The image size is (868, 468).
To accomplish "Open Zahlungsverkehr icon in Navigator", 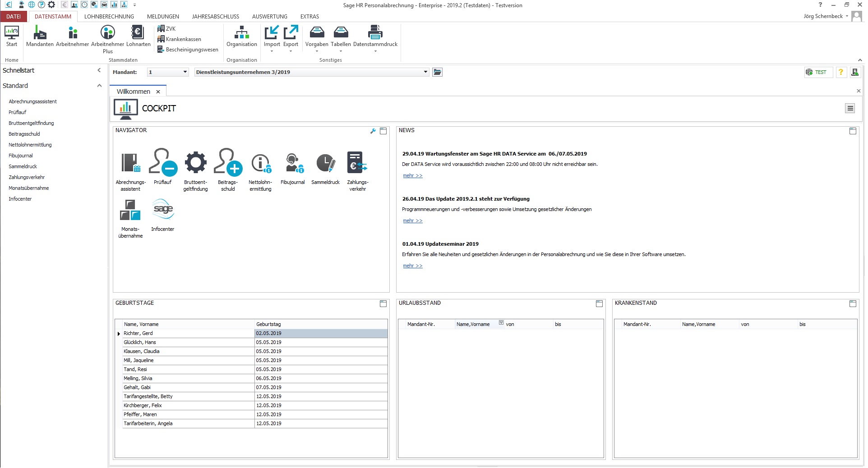I will [x=358, y=171].
